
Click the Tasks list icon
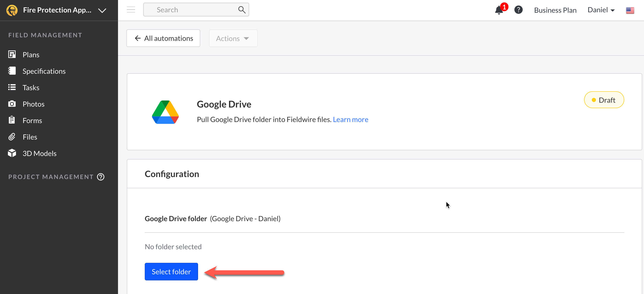pyautogui.click(x=12, y=87)
